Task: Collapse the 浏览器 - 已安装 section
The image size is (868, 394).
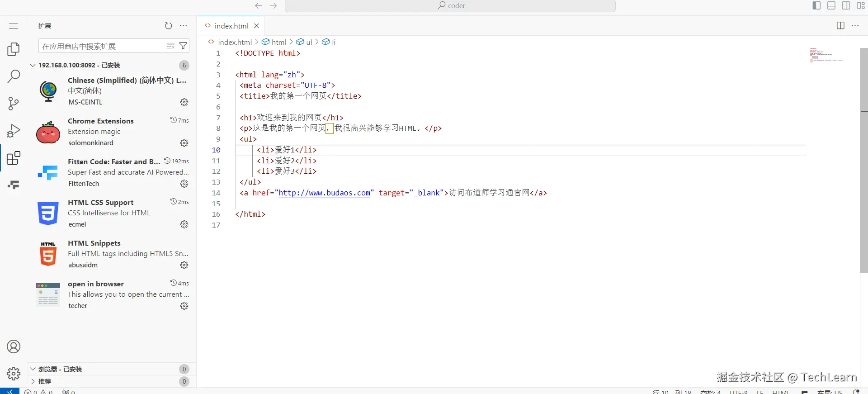Action: coord(112,369)
